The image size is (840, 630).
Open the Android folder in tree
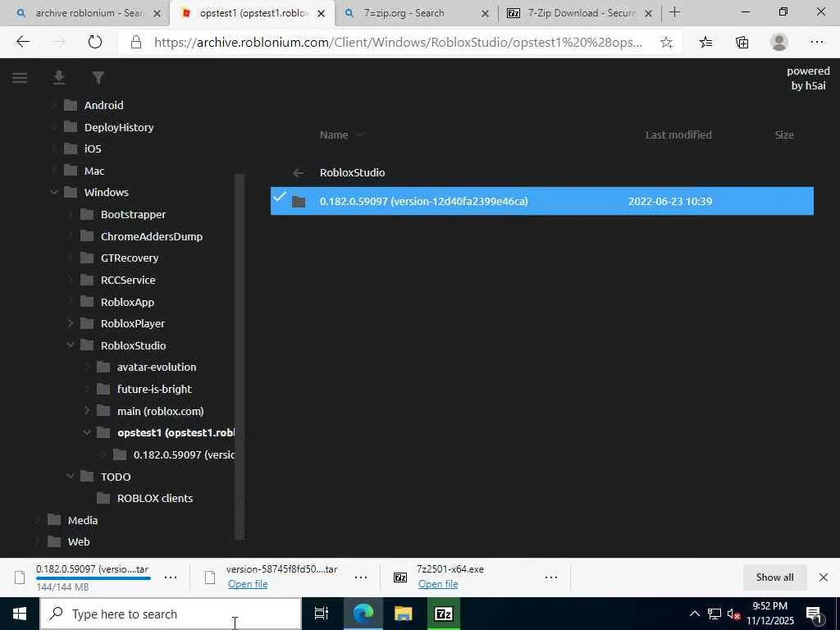click(103, 105)
